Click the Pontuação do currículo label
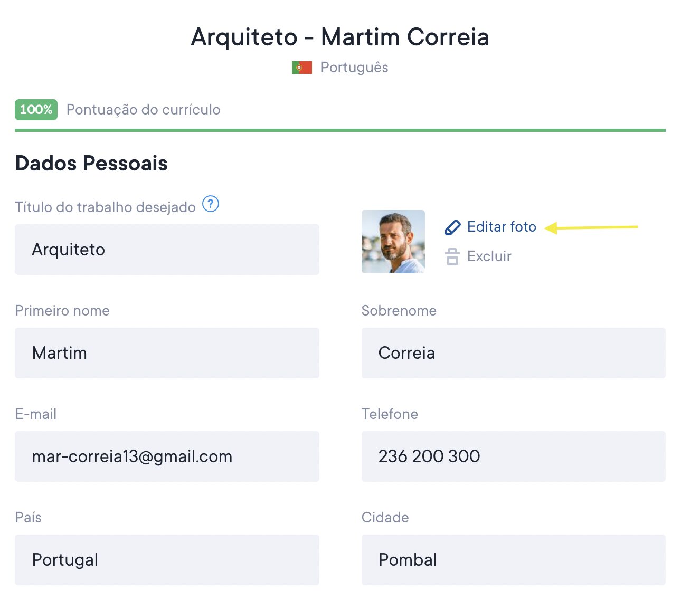The height and width of the screenshot is (610, 700). (x=144, y=110)
